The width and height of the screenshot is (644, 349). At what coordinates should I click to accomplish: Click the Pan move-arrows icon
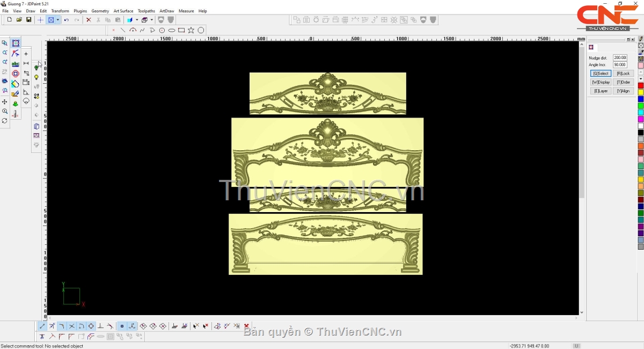5,102
